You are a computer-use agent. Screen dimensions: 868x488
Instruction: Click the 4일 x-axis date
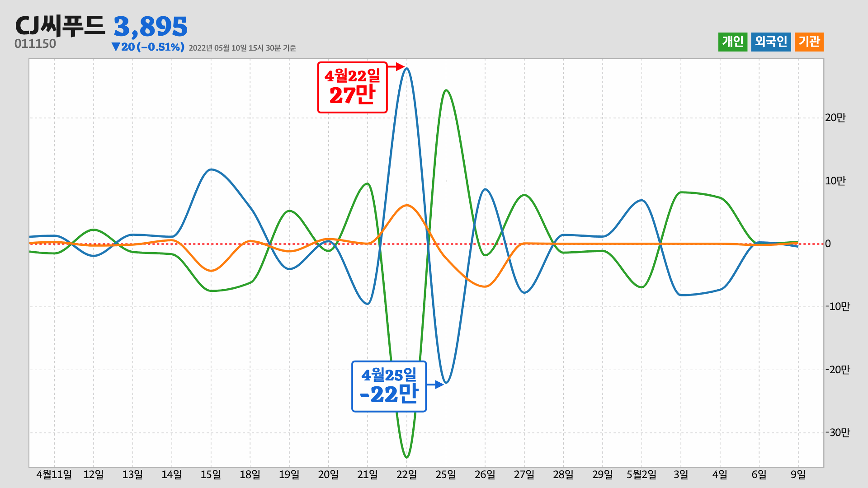click(720, 475)
